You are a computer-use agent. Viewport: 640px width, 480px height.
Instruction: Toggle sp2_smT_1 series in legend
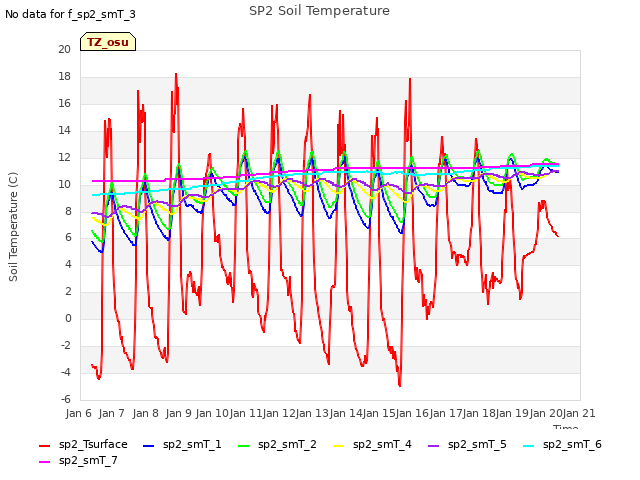tap(182, 444)
